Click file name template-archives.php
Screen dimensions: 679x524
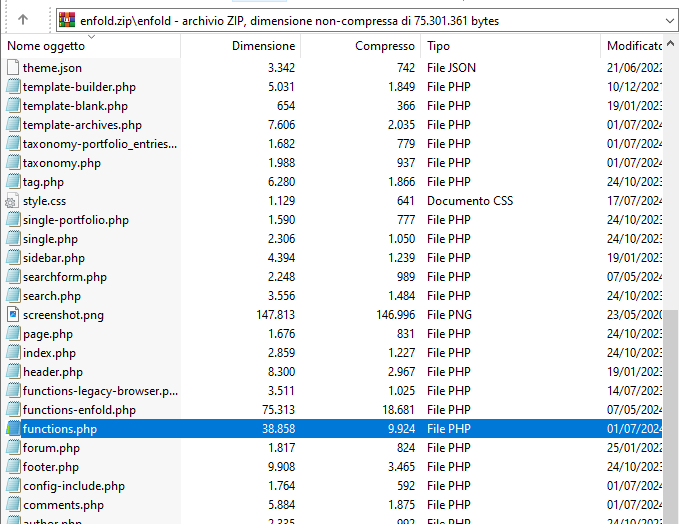click(x=82, y=125)
